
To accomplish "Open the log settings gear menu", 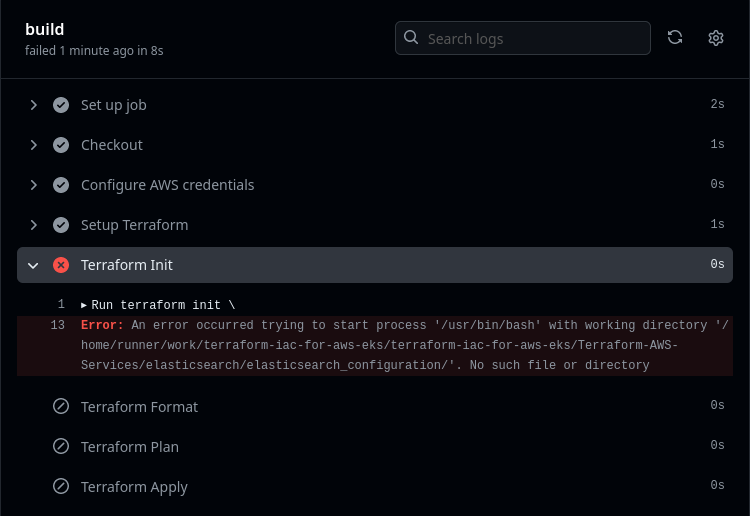I will (x=716, y=38).
